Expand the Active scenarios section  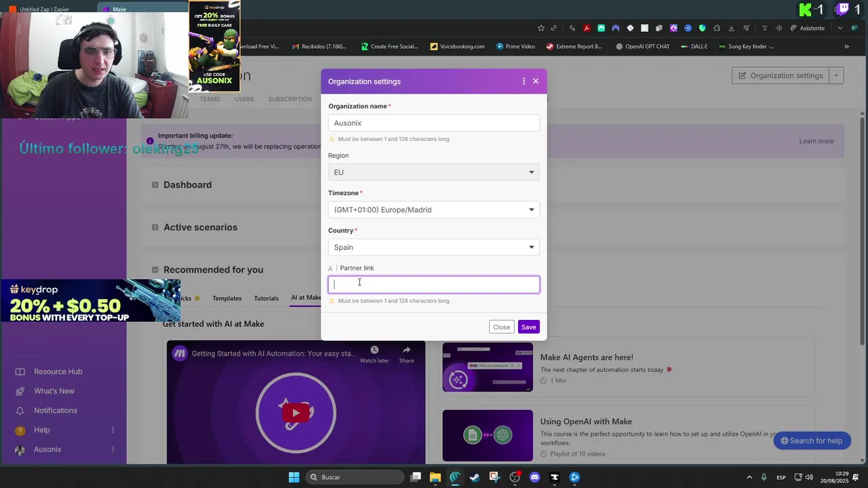point(155,227)
